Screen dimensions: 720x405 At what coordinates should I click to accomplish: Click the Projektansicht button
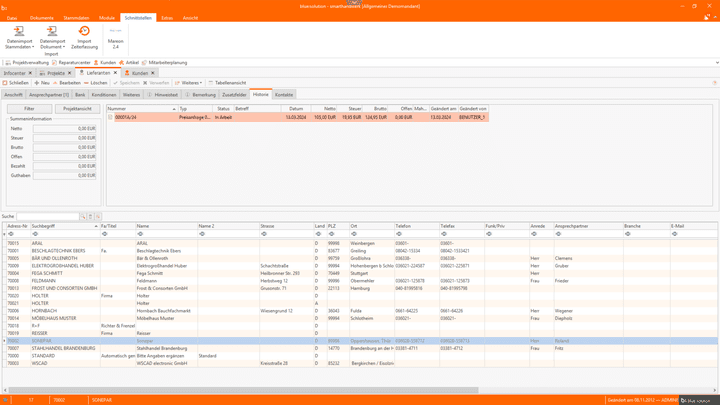(x=77, y=108)
